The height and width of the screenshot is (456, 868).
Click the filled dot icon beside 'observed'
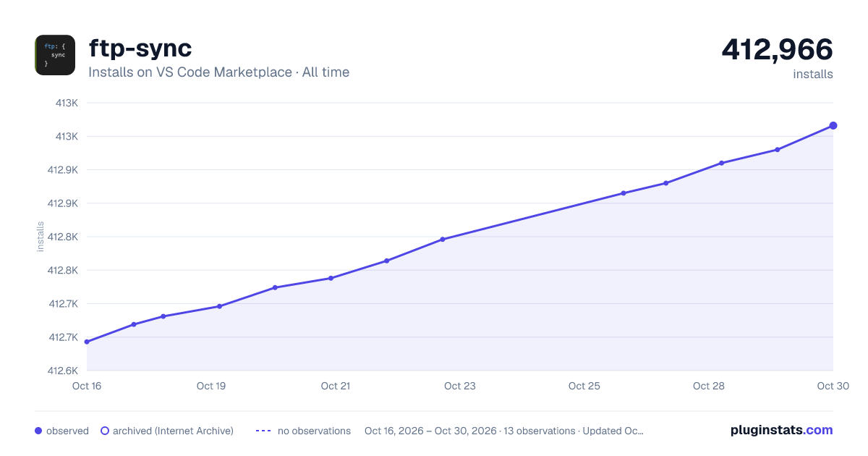[38, 431]
